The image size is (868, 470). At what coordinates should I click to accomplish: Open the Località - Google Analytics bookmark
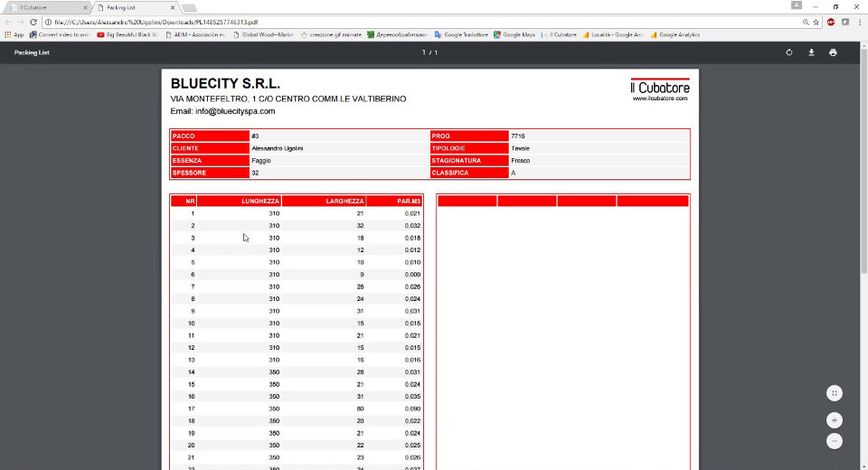[x=613, y=34]
